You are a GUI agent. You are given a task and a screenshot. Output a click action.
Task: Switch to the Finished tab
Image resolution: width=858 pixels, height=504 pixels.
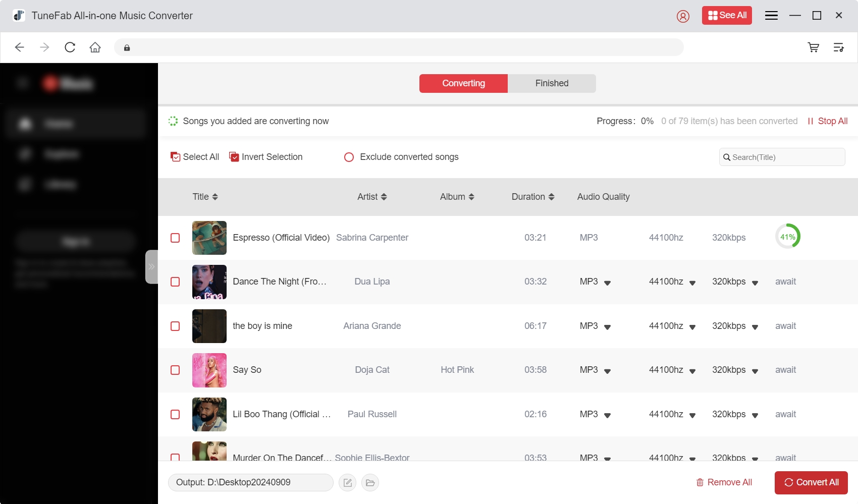point(552,83)
